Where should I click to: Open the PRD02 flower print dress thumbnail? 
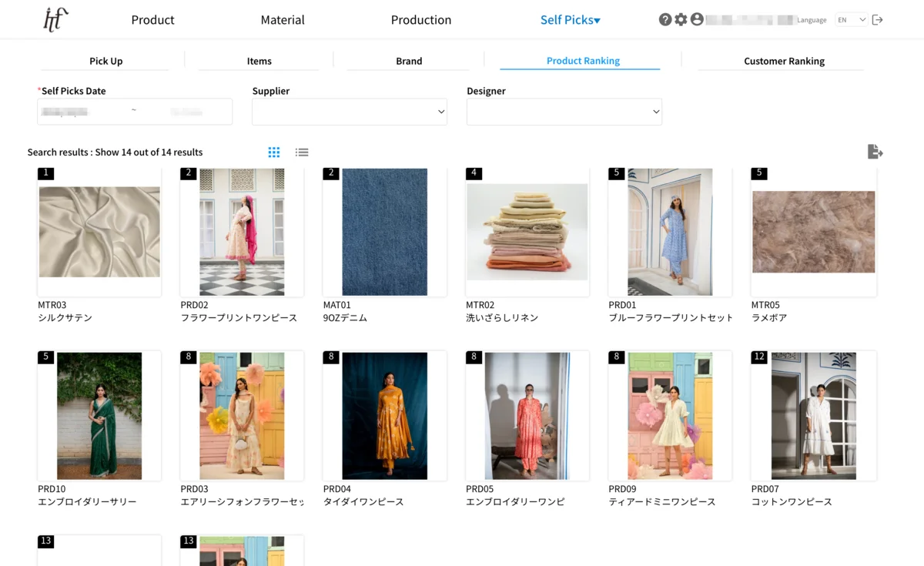point(242,232)
